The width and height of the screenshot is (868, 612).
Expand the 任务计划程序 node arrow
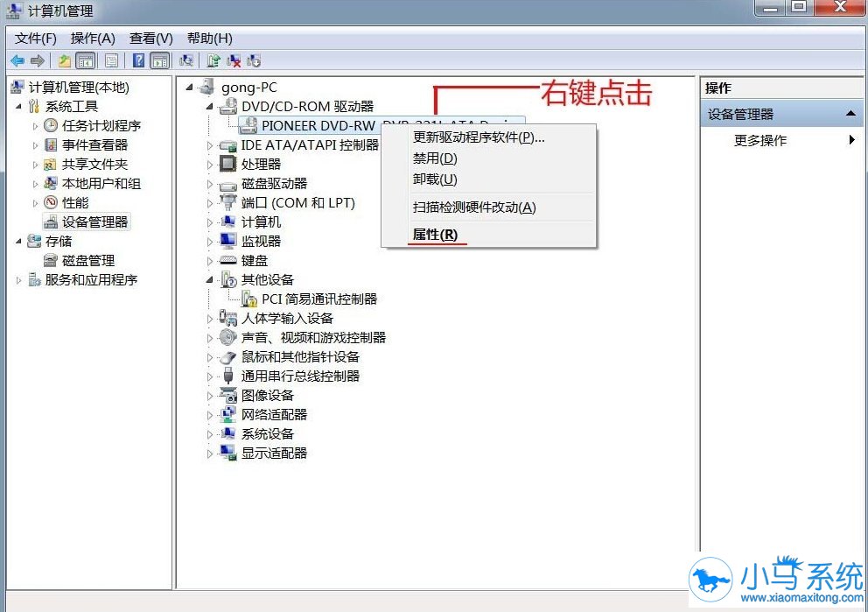point(35,126)
